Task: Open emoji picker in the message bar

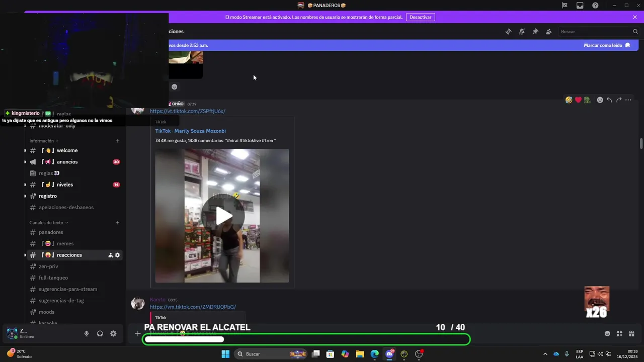Action: [x=607, y=333]
